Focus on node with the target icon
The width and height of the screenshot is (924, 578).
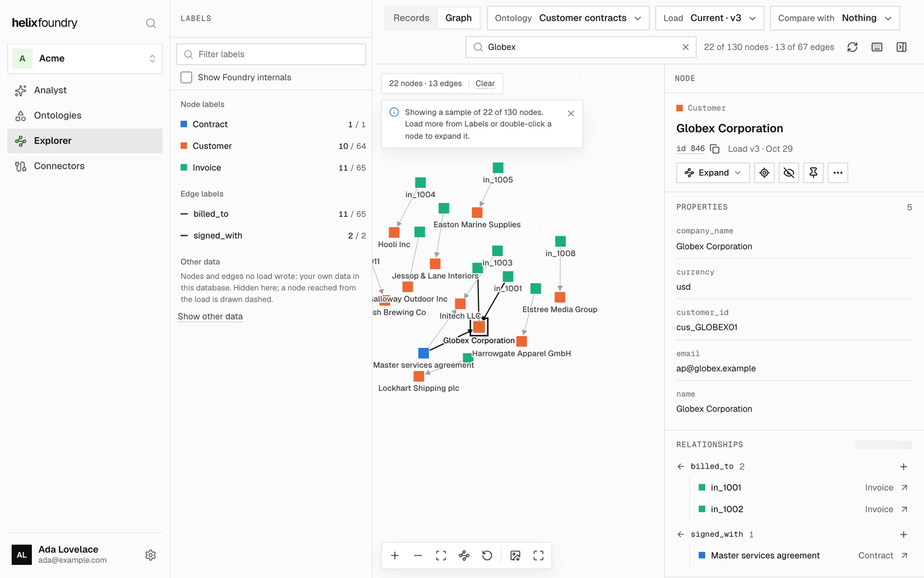[764, 173]
